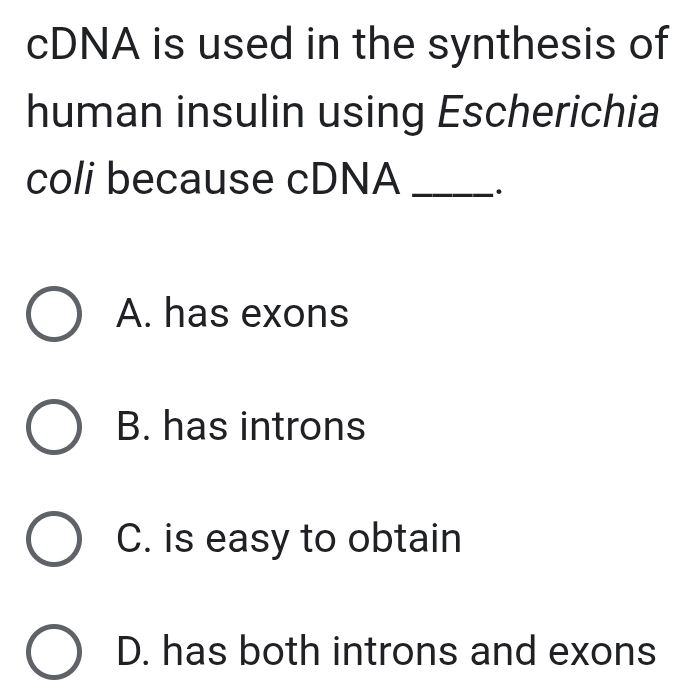689x696 pixels.
Task: Select radio button for option A
Action: pos(54,314)
